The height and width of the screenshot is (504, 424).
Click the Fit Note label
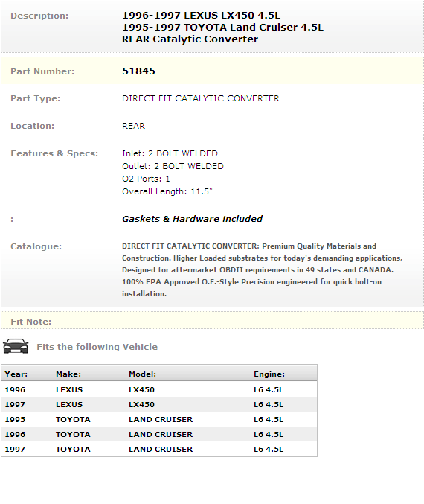30,322
